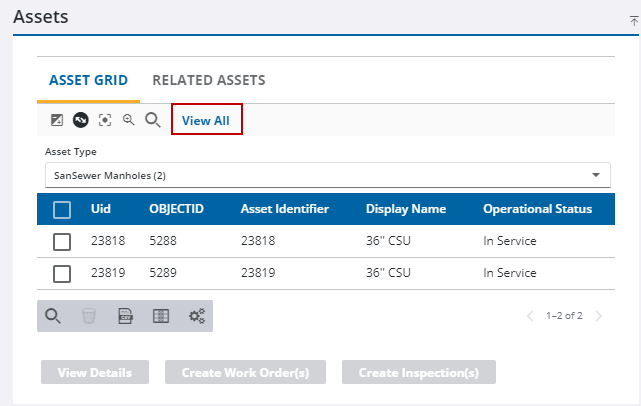This screenshot has width=641, height=406.
Task: Click the search icon in the grid footer
Action: 54,316
